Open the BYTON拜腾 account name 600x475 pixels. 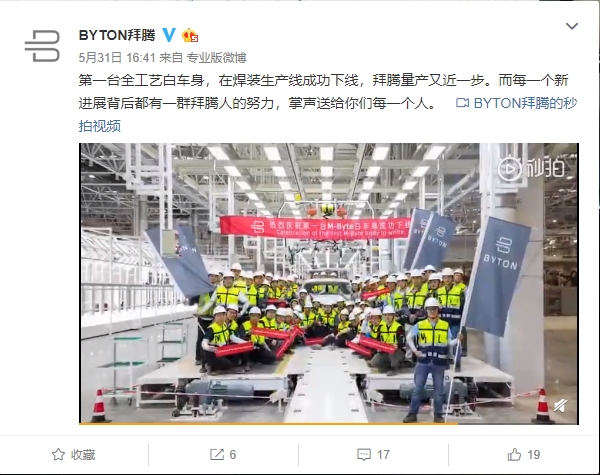[x=117, y=35]
